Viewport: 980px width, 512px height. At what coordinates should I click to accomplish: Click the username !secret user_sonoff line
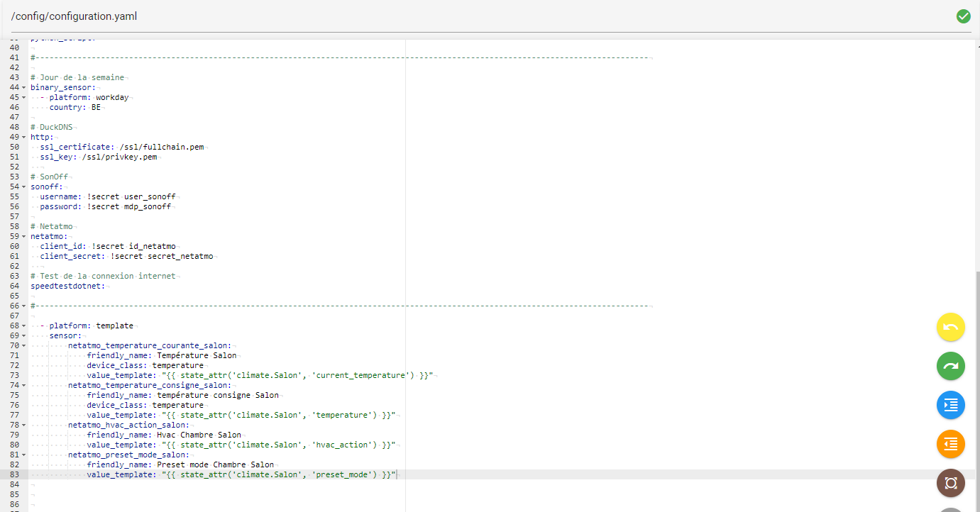[x=108, y=196]
